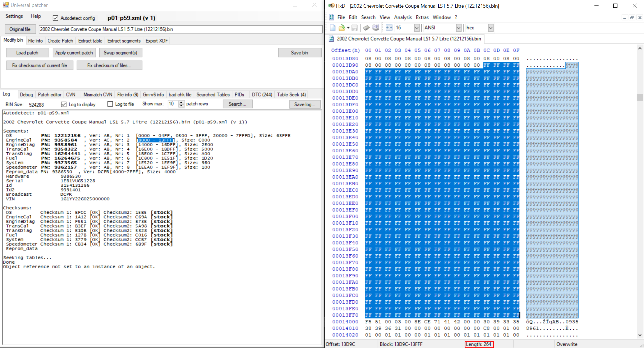Click the adapt bytes-per-row width icon in HxD
The width and height of the screenshot is (644, 348).
(x=389, y=28)
